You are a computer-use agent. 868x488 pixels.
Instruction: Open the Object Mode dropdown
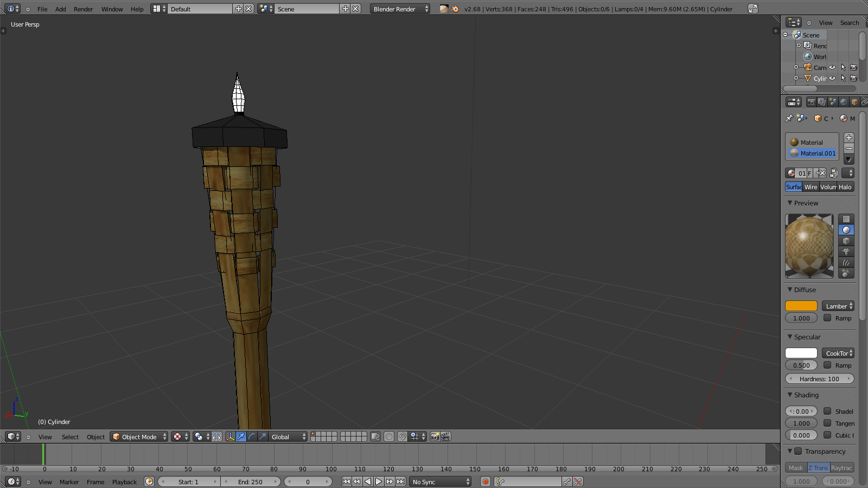(139, 437)
